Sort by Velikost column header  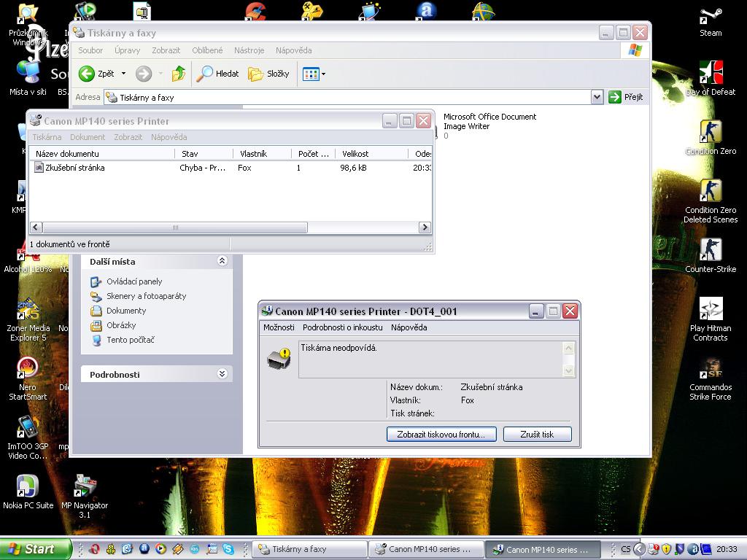point(371,154)
